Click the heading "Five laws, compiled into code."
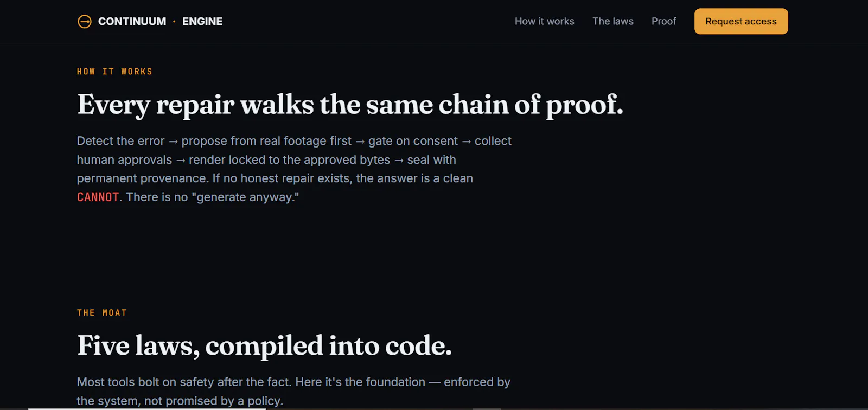Viewport: 868px width, 410px height. [x=264, y=346]
